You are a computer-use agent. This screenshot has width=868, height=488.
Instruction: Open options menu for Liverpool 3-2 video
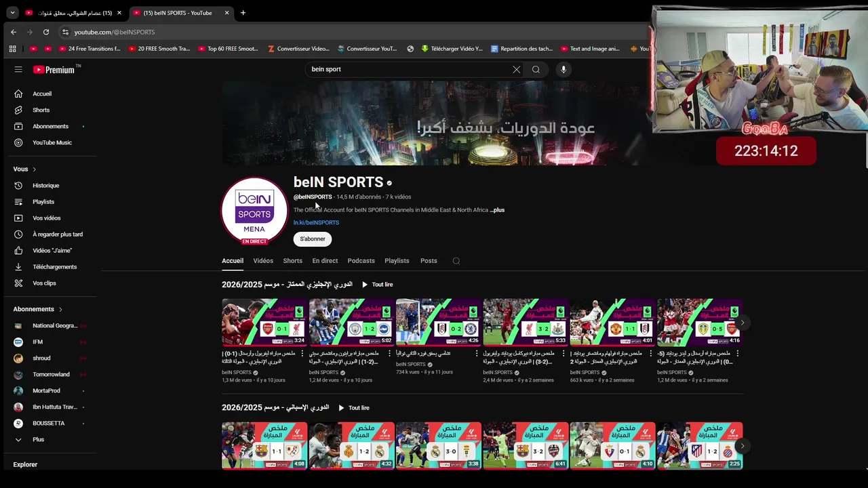click(564, 353)
